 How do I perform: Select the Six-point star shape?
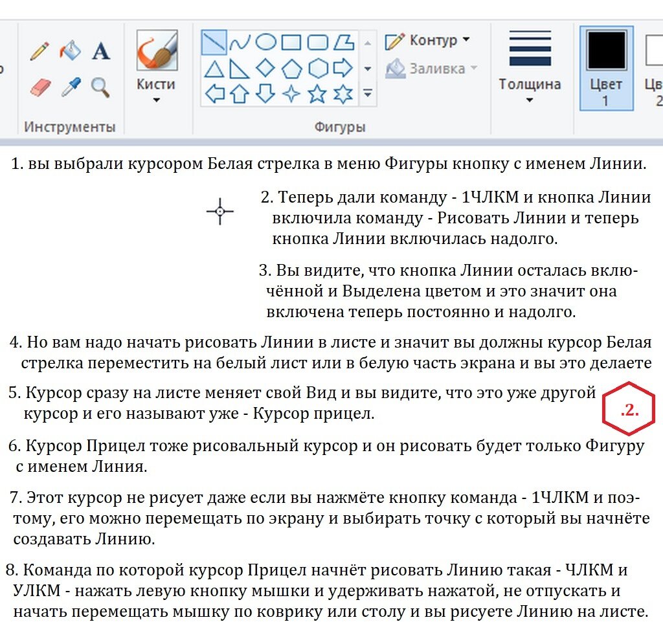tap(343, 94)
